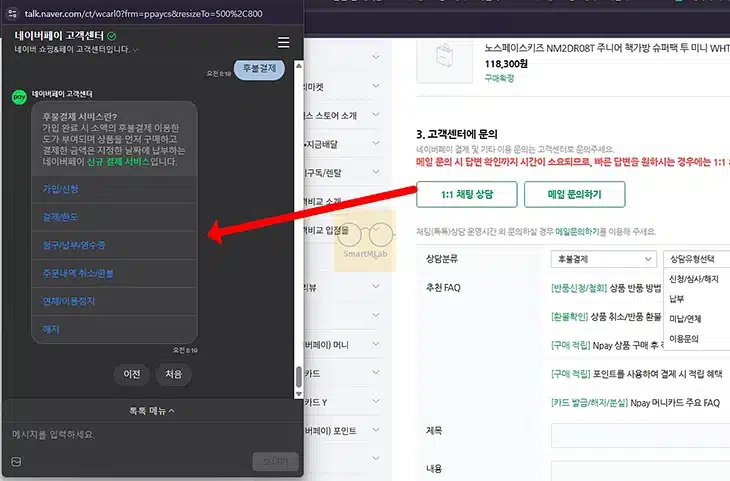Expand the chat header description chevron
The image size is (730, 481).
pos(135,49)
